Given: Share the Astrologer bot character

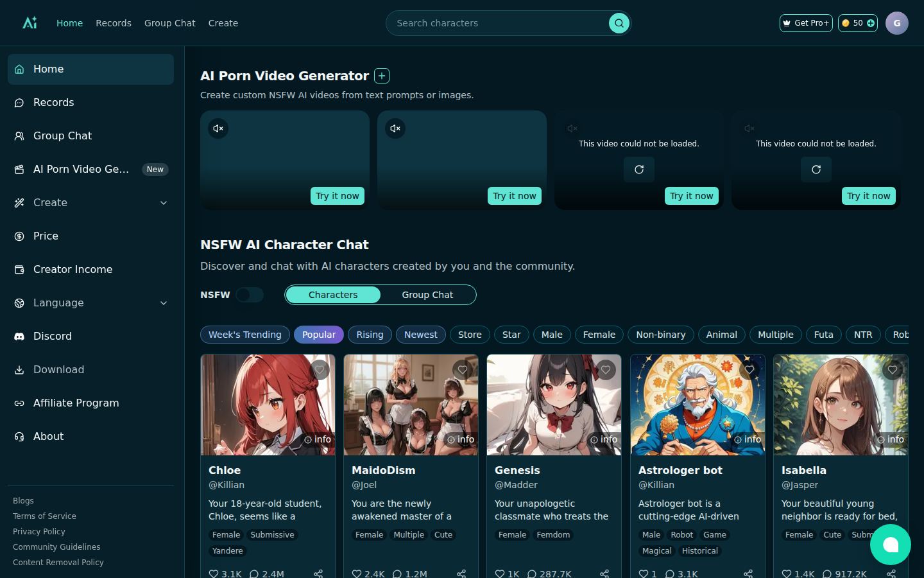Looking at the screenshot, I should 748,574.
